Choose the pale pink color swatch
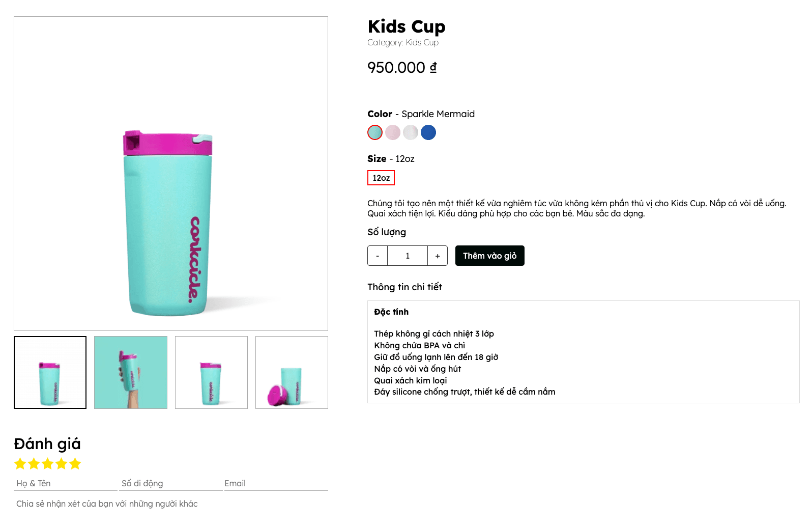This screenshot has height=526, width=812. tap(393, 132)
